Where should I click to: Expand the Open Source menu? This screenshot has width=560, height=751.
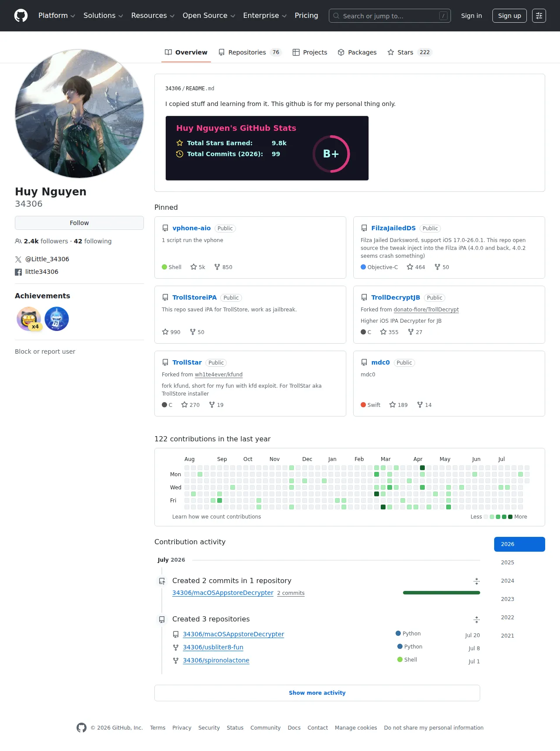tap(209, 16)
